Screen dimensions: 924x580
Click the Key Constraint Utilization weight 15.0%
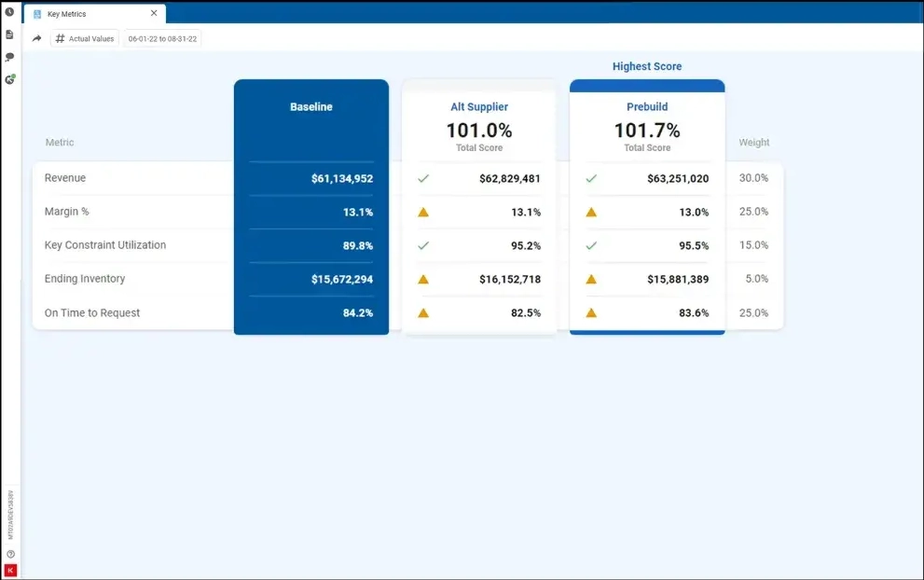click(753, 245)
